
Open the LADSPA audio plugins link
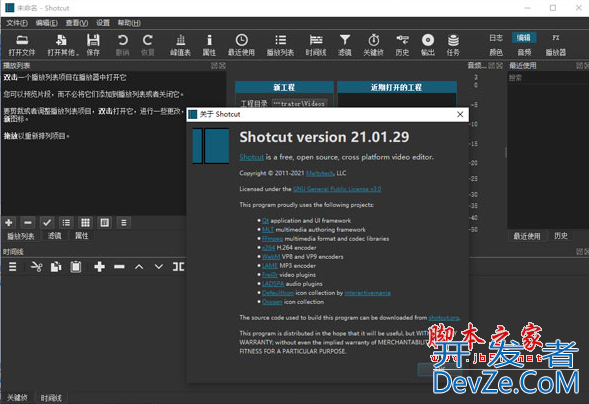[x=273, y=284]
